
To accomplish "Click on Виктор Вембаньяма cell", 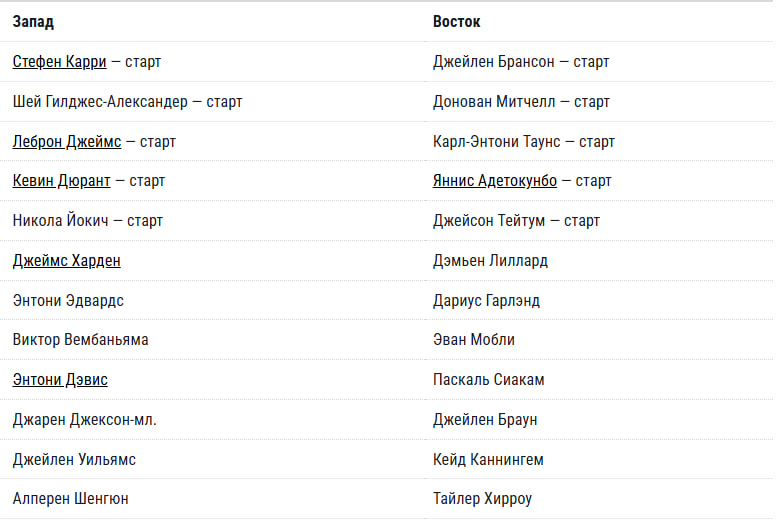I will pos(80,340).
